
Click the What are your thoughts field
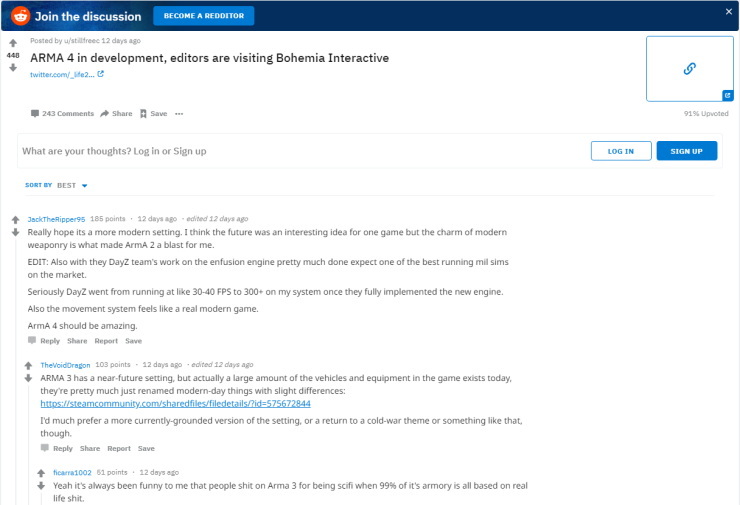300,151
